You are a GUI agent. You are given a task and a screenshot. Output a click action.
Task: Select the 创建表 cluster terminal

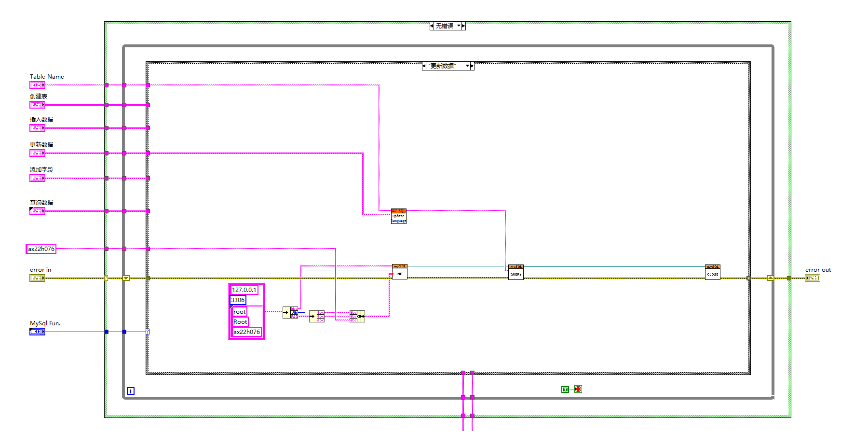pos(37,105)
